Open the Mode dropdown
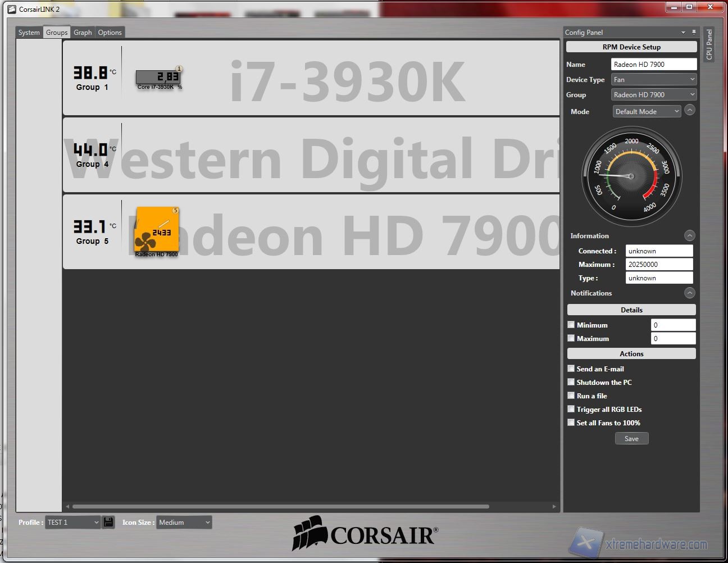 (x=647, y=112)
